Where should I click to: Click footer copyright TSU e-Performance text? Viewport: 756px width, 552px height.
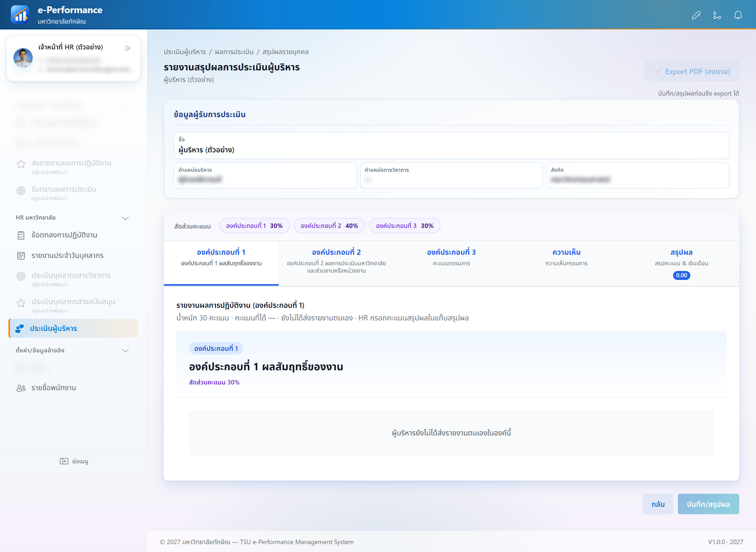pos(256,542)
